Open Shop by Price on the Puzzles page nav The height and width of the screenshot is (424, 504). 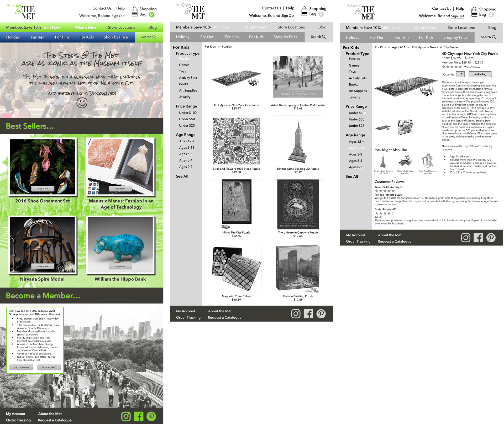click(x=286, y=37)
